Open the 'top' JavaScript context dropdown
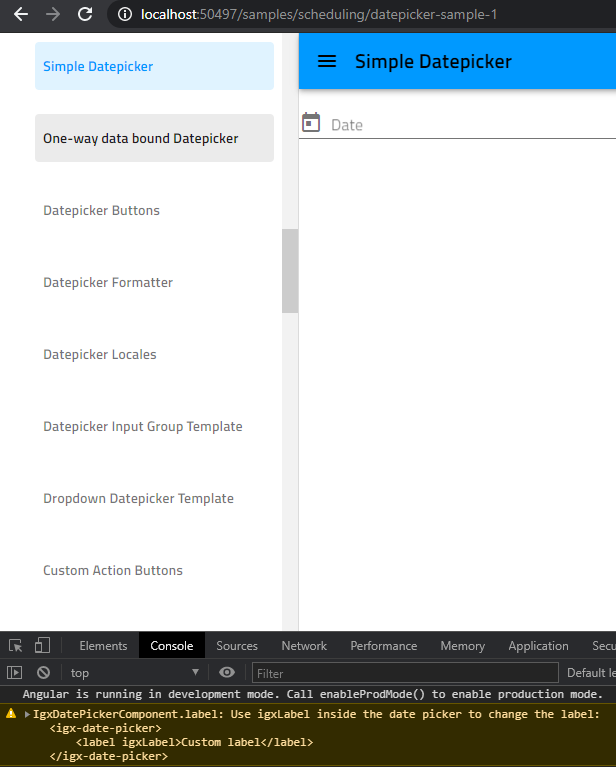This screenshot has height=767, width=616. [x=135, y=673]
